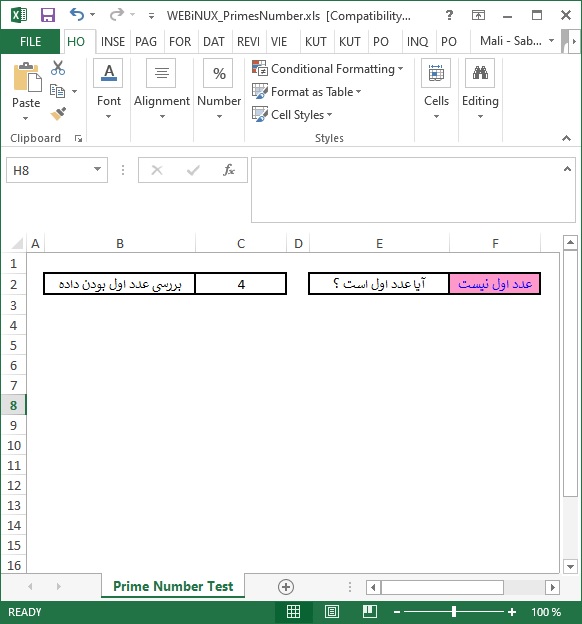Select the Prime Number Test sheet tab
The image size is (582, 624).
173,586
